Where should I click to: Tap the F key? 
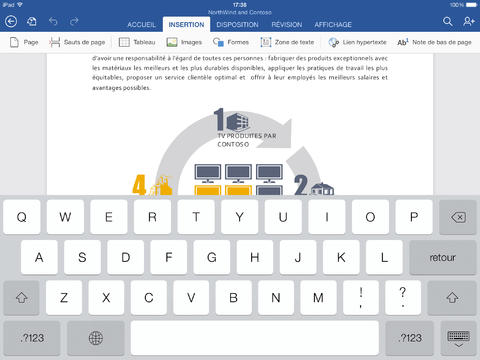pos(169,257)
